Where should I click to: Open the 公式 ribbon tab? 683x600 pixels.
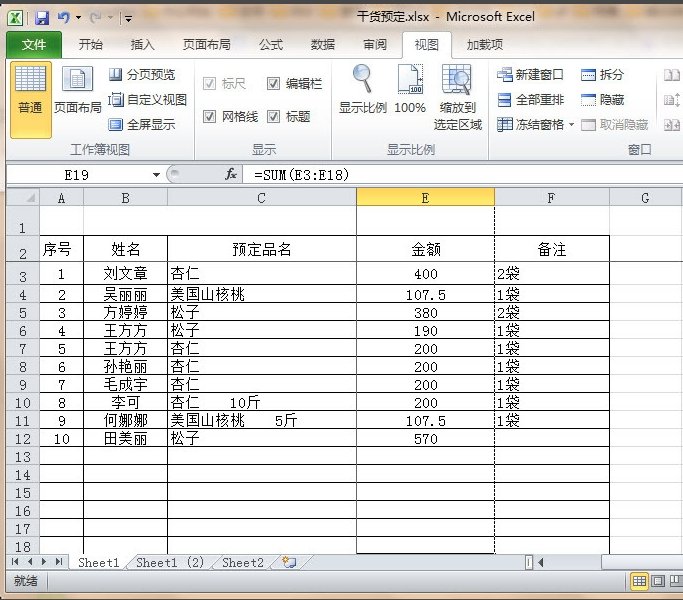270,44
